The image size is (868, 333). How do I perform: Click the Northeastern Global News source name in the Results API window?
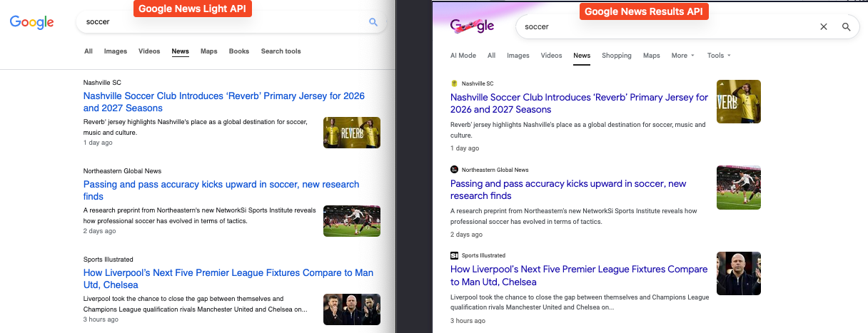(x=495, y=170)
